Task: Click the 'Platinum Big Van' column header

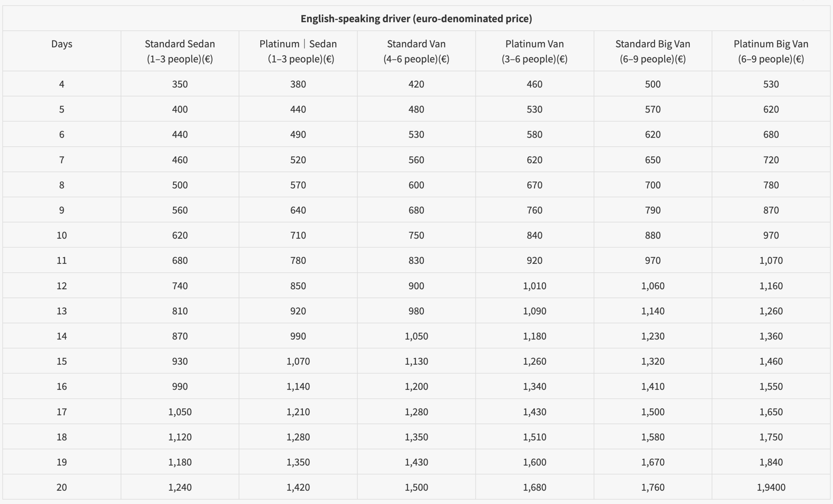Action: pos(771,51)
